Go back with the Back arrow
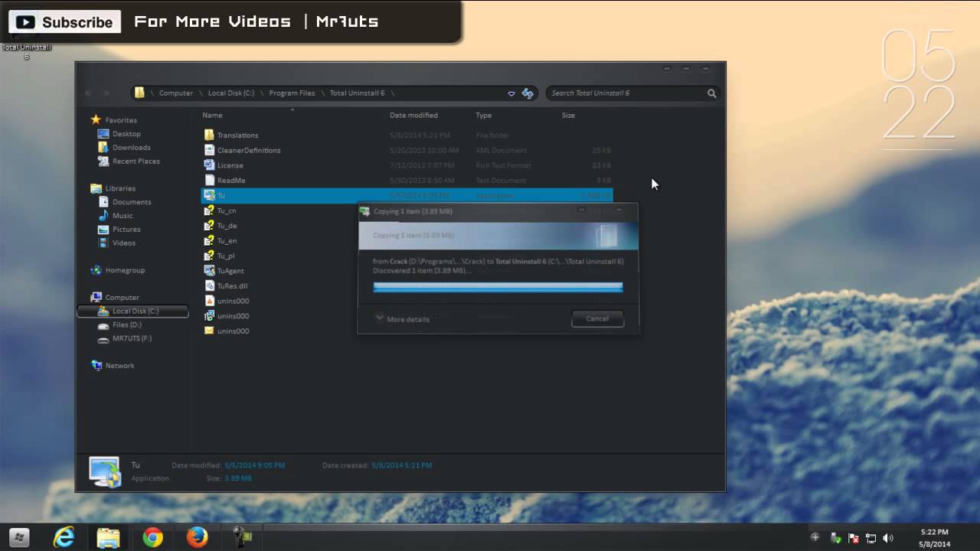The height and width of the screenshot is (551, 980). [x=88, y=93]
